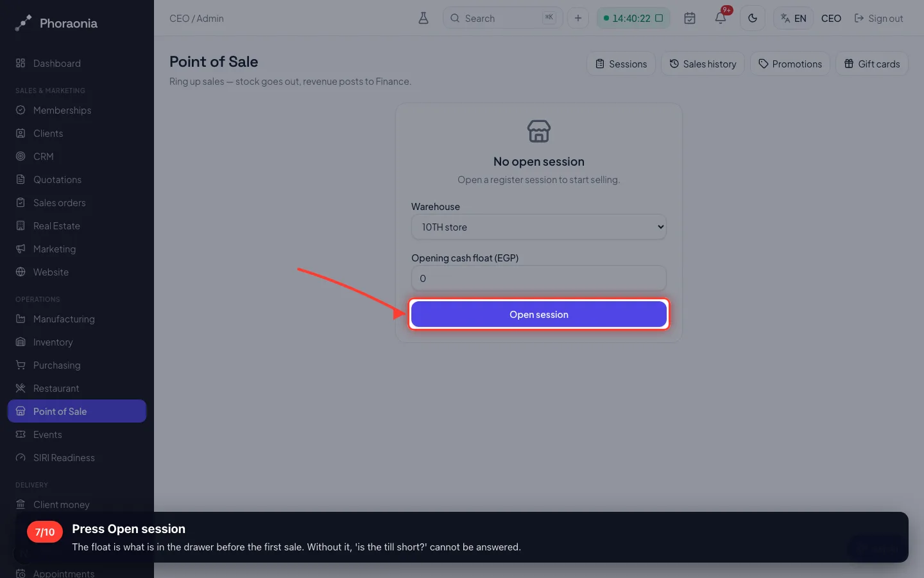Click the Dashboard grid icon
Screen dimensions: 924x578
[x=21, y=64]
